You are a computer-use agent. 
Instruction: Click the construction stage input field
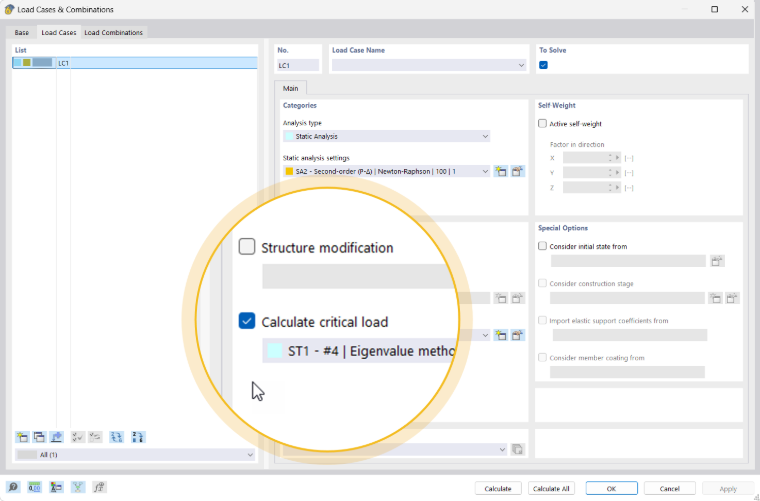click(627, 298)
